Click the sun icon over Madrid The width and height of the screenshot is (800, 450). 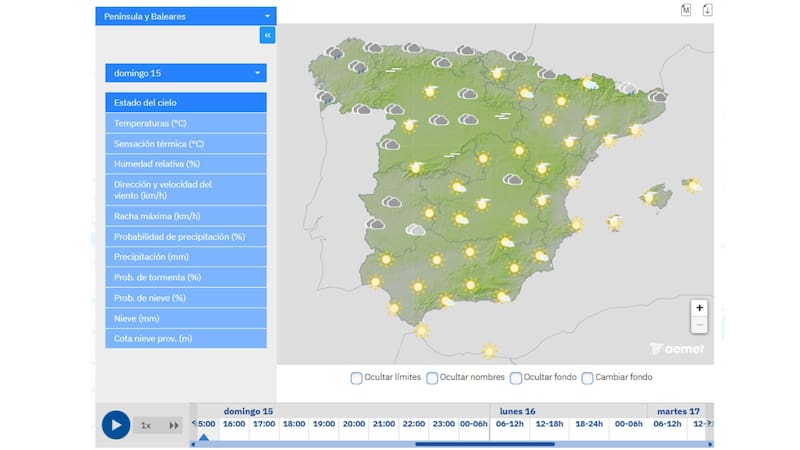click(x=483, y=159)
